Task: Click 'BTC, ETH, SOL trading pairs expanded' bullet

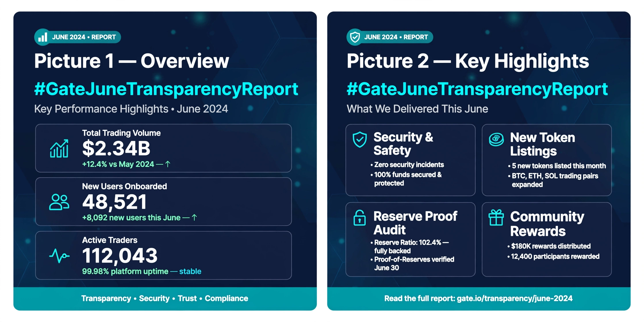Action: 553,180
